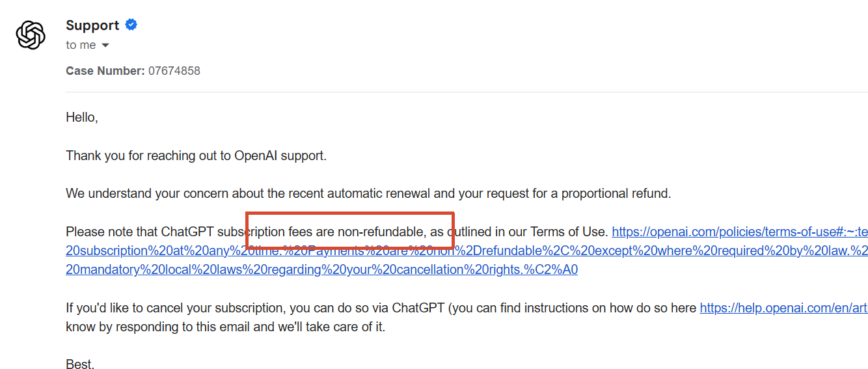
Task: Click the "We understand your concern" sentence
Action: [x=368, y=193]
